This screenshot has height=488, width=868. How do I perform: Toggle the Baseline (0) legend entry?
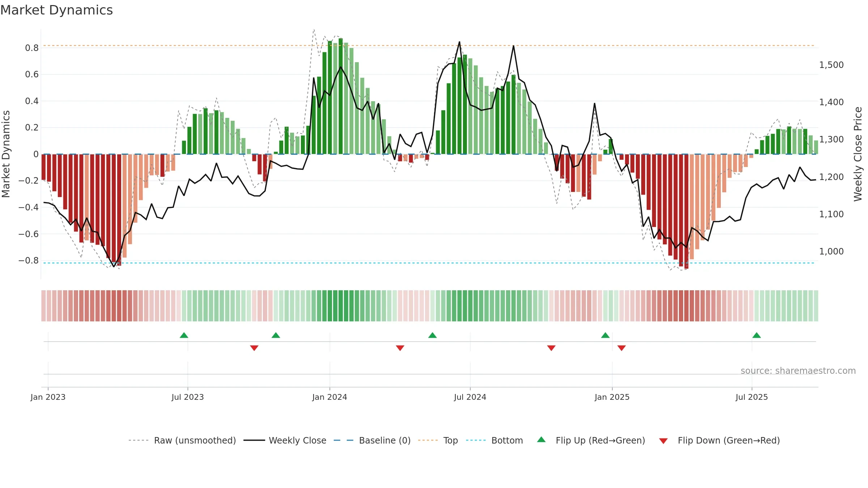(372, 440)
